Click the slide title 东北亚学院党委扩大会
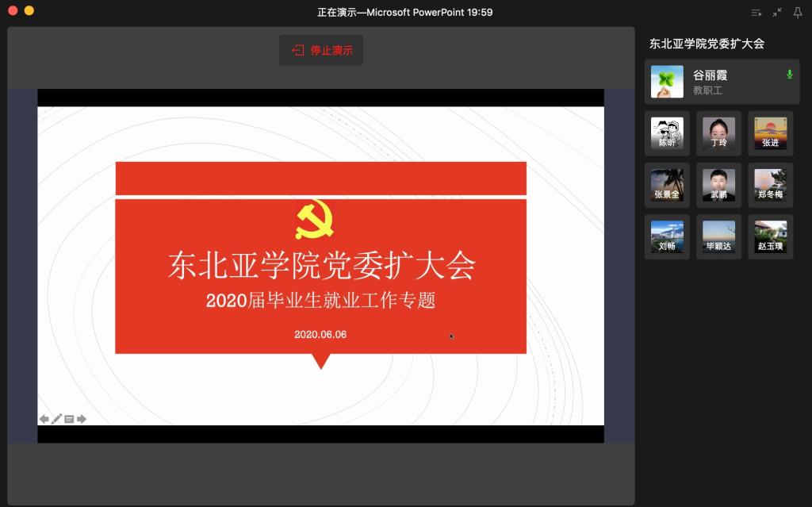Image resolution: width=812 pixels, height=507 pixels. click(322, 266)
